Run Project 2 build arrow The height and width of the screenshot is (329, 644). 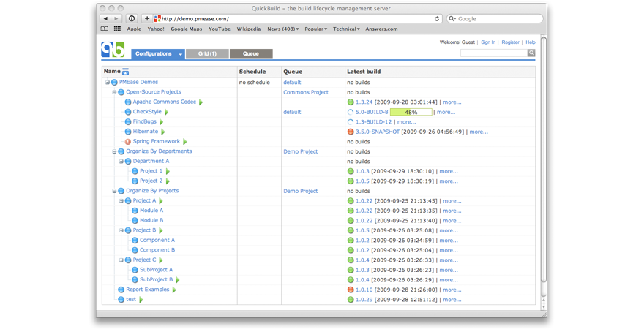pyautogui.click(x=168, y=181)
